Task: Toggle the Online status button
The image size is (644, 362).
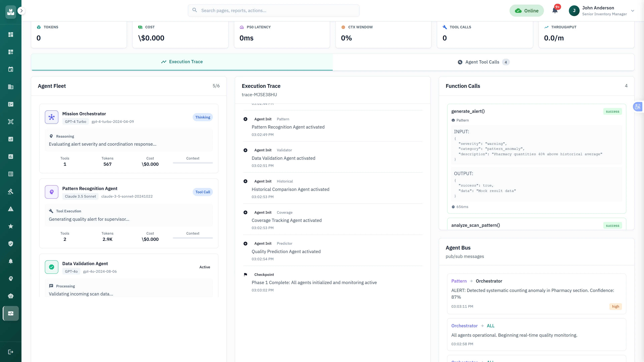Action: pos(526,11)
